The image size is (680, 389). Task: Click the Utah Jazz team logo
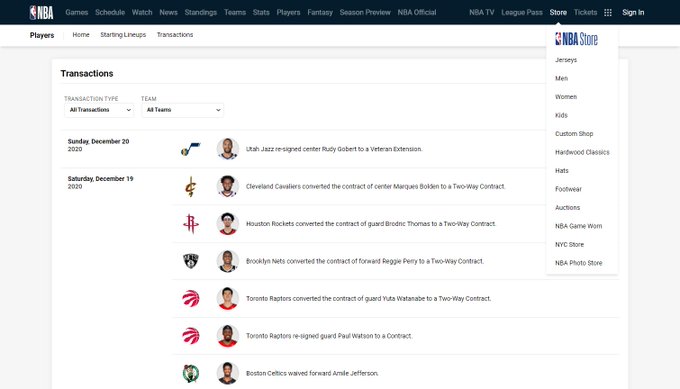190,149
